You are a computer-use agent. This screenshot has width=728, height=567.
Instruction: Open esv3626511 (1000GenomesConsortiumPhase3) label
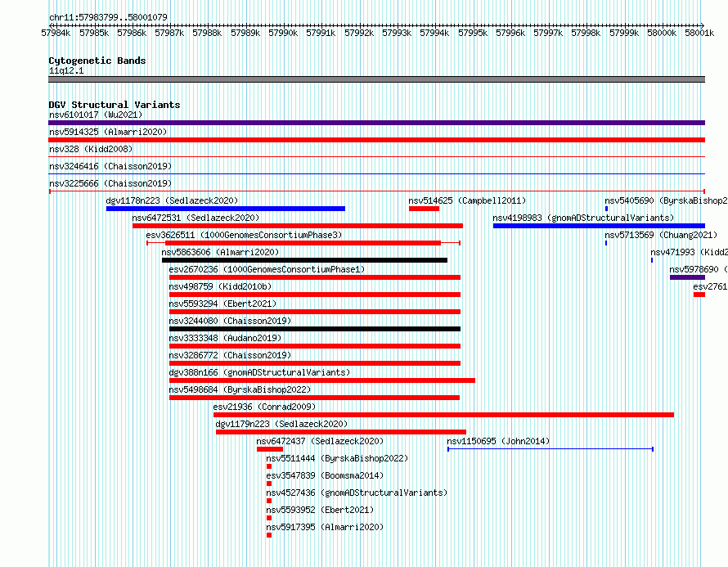[244, 235]
